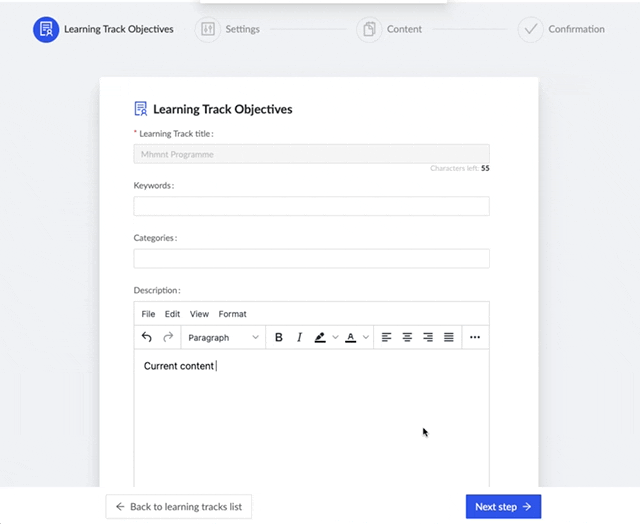Go back to learning tracks list
The width and height of the screenshot is (640, 524).
click(179, 507)
